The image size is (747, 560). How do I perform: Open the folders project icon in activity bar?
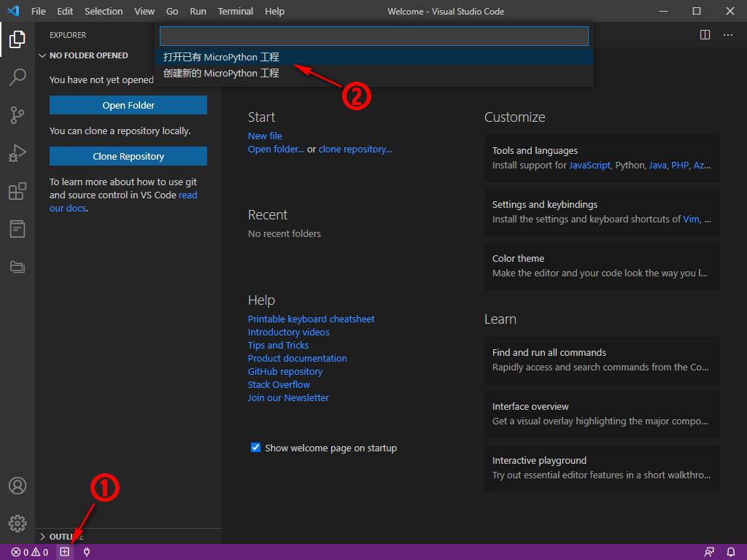point(18,267)
